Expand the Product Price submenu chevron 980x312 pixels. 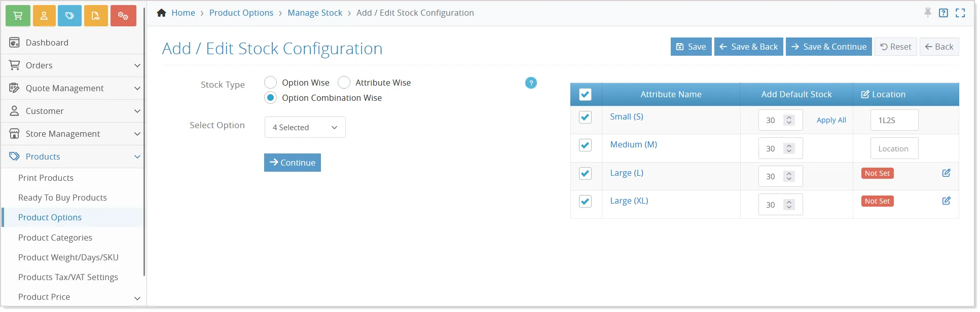point(137,298)
